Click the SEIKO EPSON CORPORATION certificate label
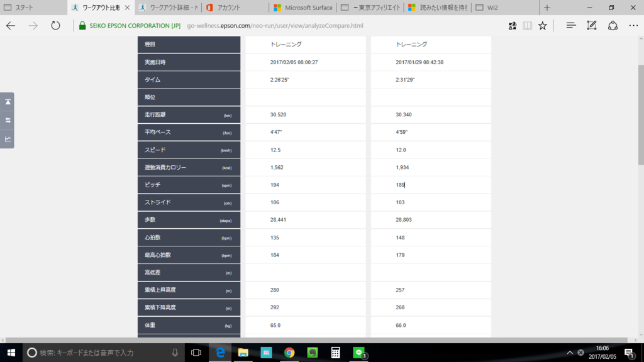644x362 pixels. click(x=135, y=25)
